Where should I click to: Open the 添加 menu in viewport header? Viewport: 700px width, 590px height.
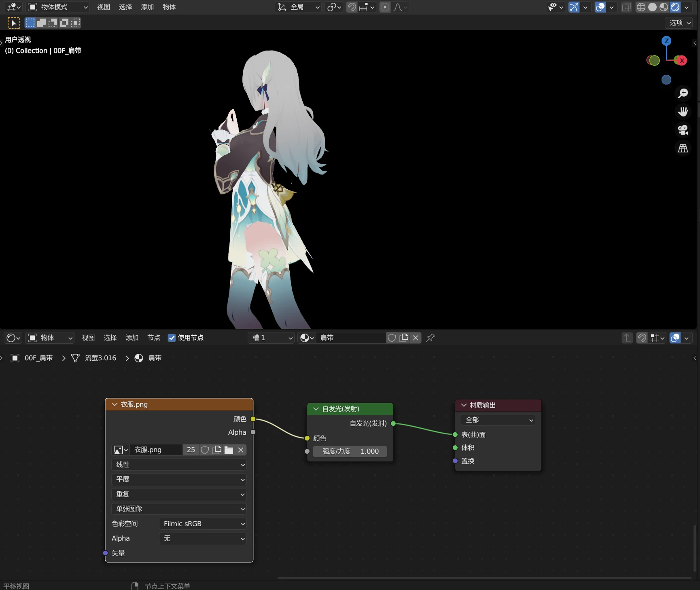147,7
